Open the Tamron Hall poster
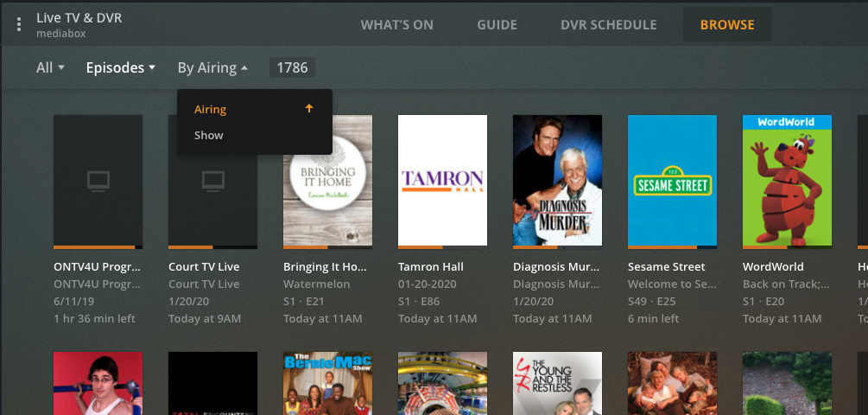This screenshot has width=868, height=415. 442,180
